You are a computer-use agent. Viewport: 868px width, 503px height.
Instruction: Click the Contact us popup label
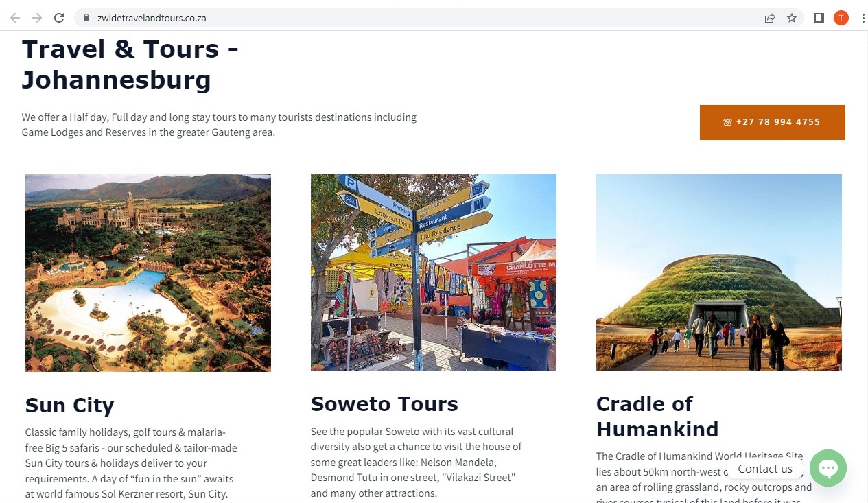764,469
